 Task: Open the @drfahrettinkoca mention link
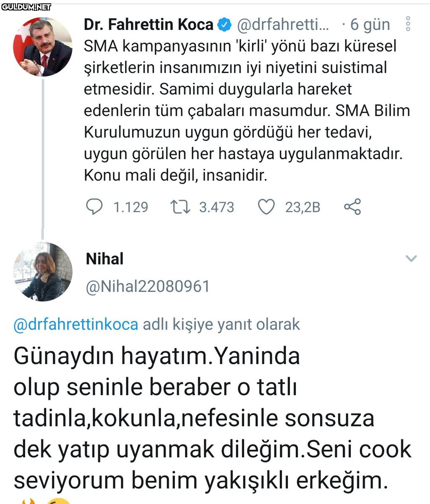click(x=76, y=324)
